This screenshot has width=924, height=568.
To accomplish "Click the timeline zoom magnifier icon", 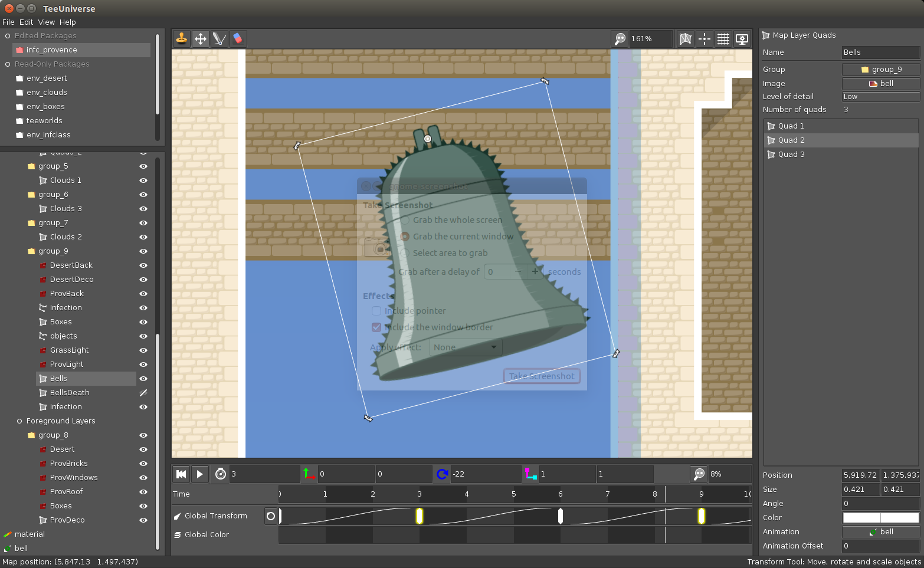I will point(699,474).
